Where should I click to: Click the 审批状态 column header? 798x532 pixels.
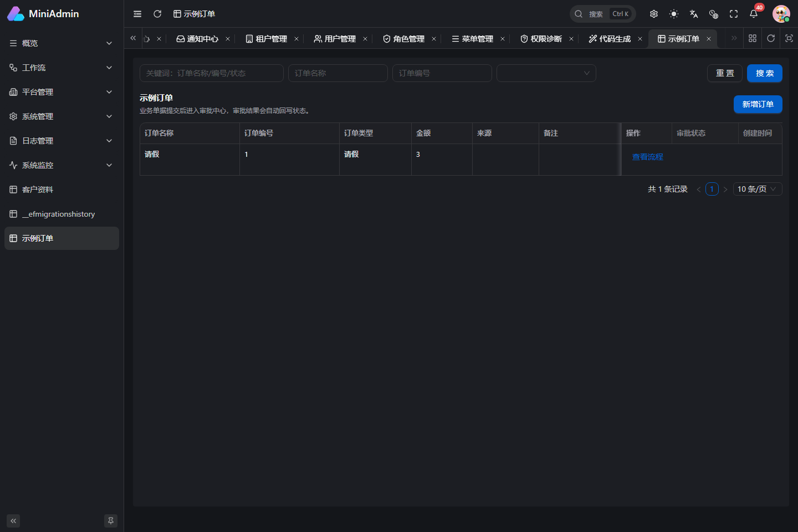705,133
